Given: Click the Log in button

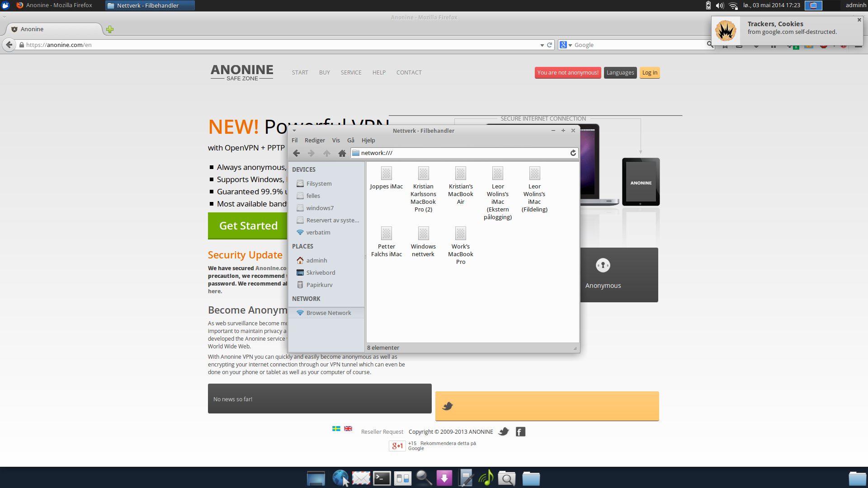Looking at the screenshot, I should click(x=650, y=73).
